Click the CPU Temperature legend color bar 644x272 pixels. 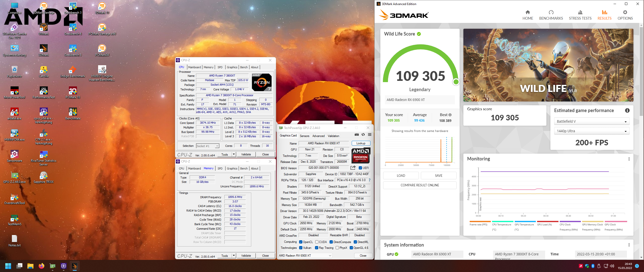[x=502, y=222]
